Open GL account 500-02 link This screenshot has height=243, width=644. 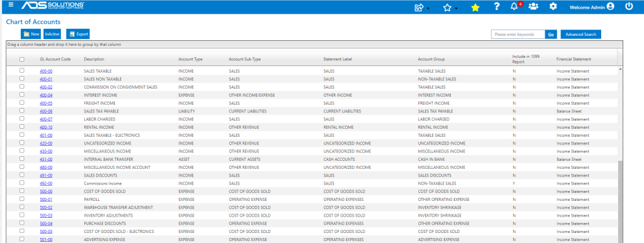46,207
